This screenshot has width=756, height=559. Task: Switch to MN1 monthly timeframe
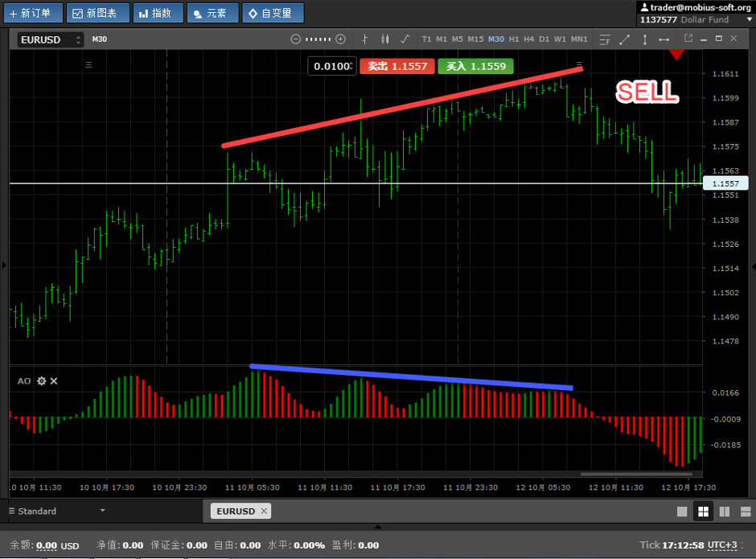pos(579,39)
